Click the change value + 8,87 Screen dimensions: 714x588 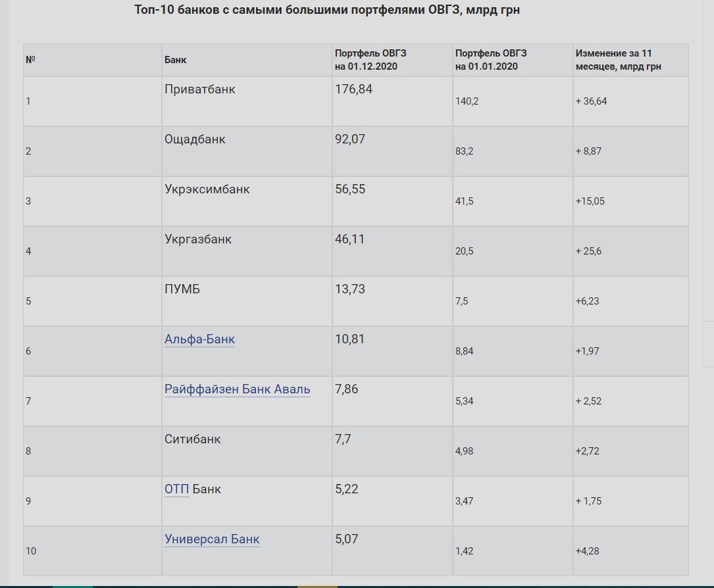point(588,151)
